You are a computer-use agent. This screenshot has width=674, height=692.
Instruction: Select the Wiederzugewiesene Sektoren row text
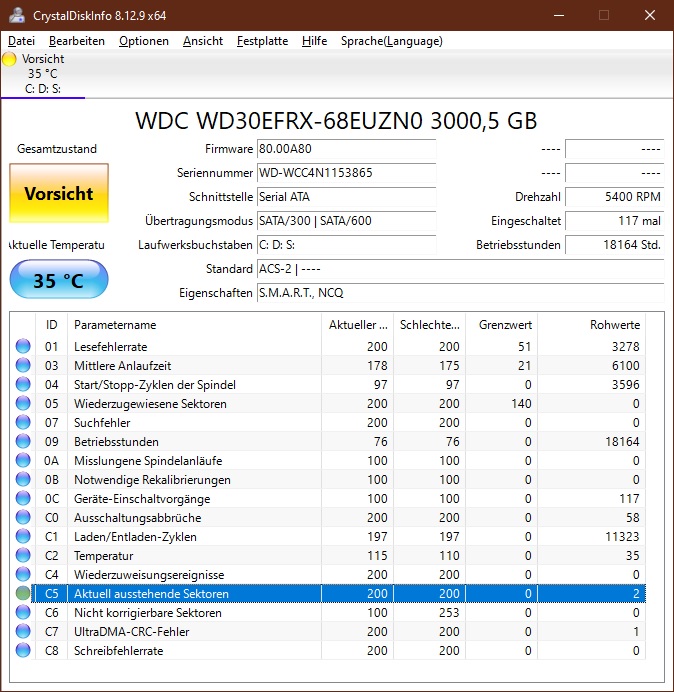tap(150, 404)
